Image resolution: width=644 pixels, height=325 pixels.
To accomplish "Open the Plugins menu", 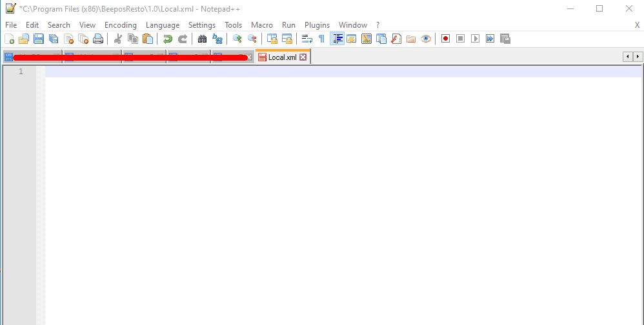I will pos(317,25).
